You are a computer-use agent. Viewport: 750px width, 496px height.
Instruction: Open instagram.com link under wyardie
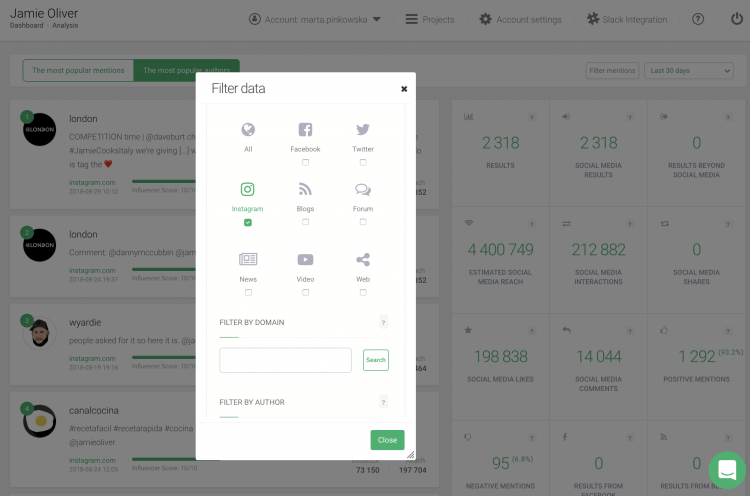pos(92,358)
